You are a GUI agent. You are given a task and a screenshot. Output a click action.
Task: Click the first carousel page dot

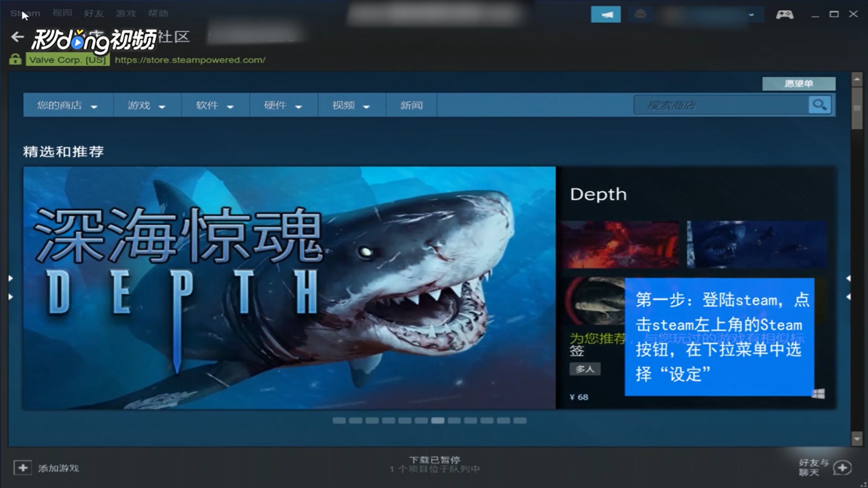tap(339, 420)
